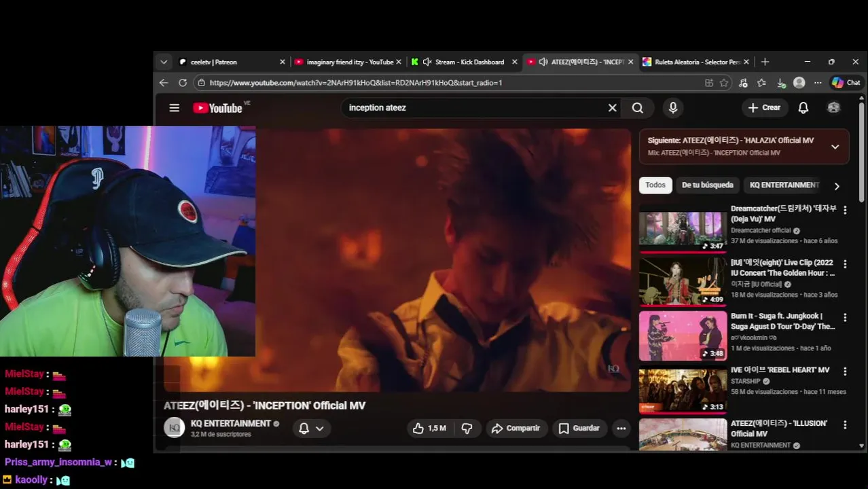Open Burn It Suga ft. Jungkook thumbnail
The height and width of the screenshot is (489, 868).
coord(683,336)
